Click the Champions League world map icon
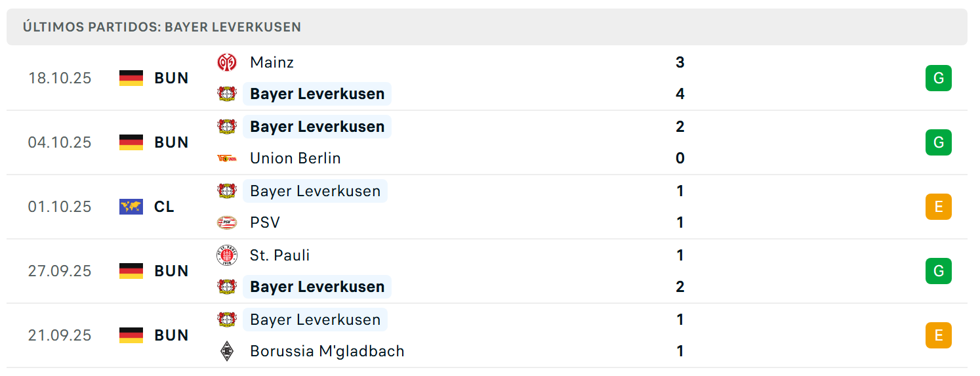The width and height of the screenshot is (980, 376). tap(131, 207)
